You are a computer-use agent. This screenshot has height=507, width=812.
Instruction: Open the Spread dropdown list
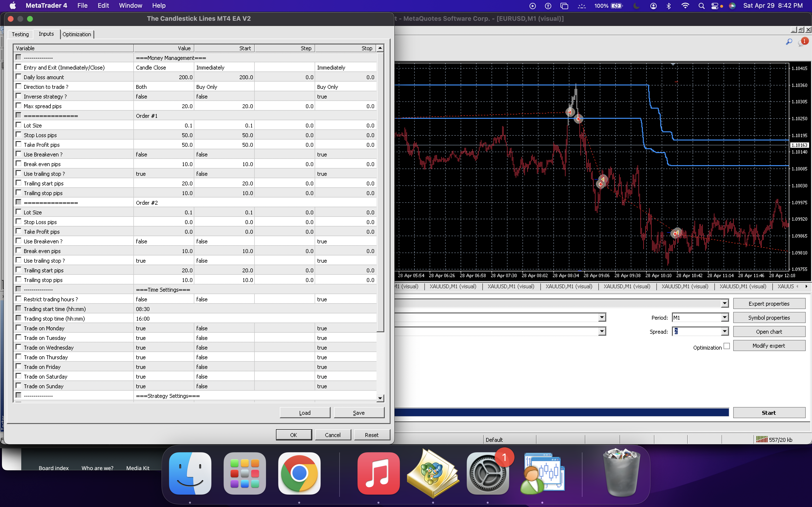[725, 332]
